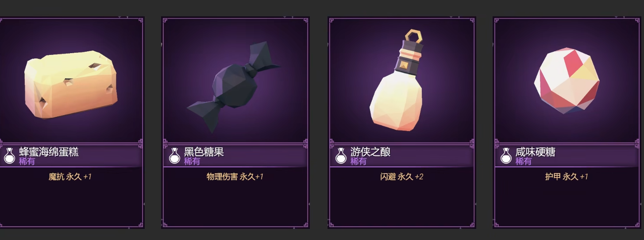Select the 护甲 永久 +1 effect text
644x240 pixels.
coord(567,177)
